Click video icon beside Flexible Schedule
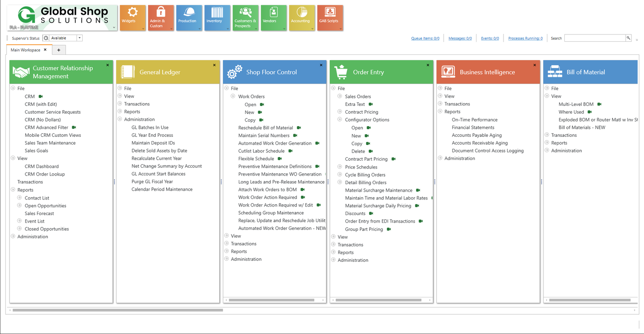 280,159
